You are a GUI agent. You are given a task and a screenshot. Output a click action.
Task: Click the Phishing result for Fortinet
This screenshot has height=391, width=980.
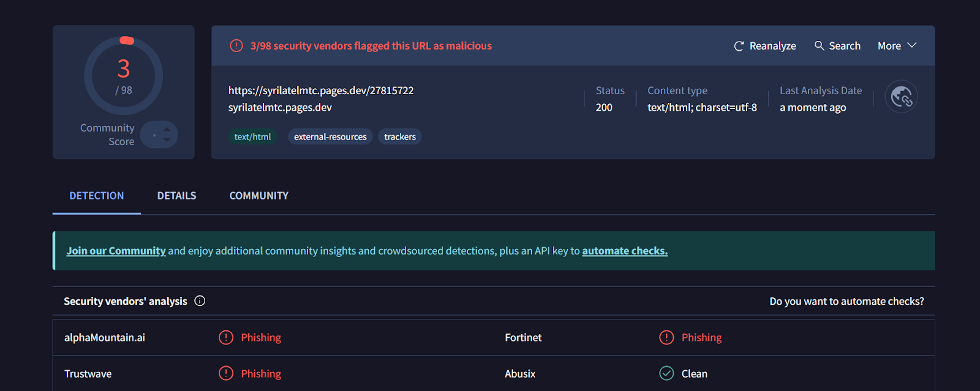(x=701, y=338)
